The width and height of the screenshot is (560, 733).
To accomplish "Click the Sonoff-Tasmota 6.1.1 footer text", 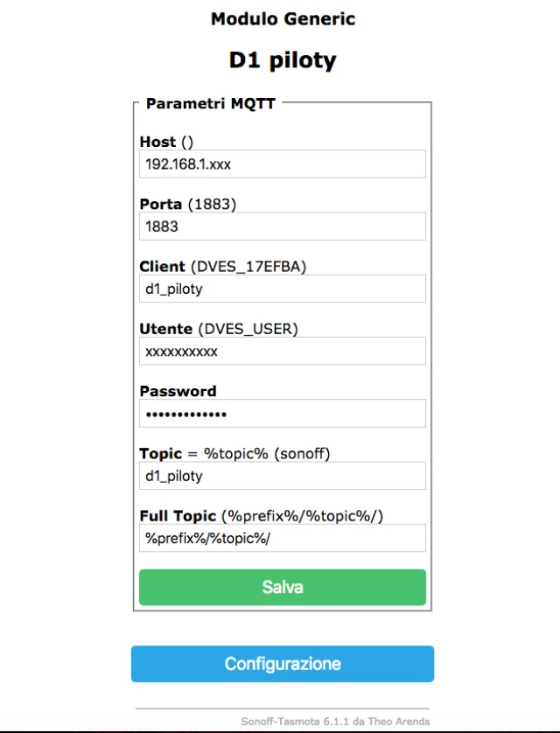I will 335,722.
